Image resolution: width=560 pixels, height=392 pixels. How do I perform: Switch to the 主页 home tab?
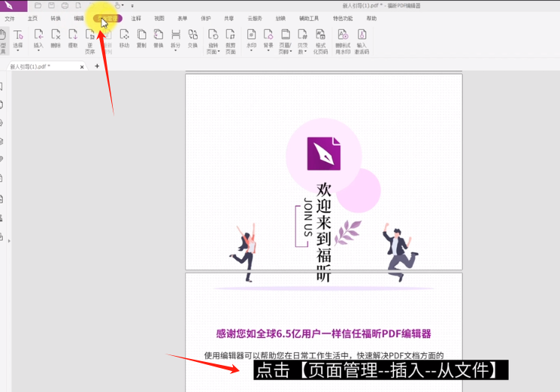(32, 19)
